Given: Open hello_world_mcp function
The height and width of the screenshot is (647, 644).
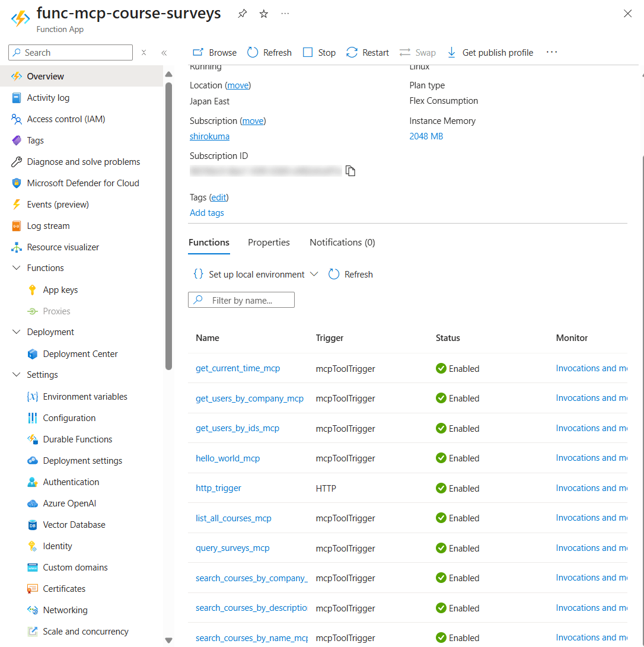Looking at the screenshot, I should (228, 458).
